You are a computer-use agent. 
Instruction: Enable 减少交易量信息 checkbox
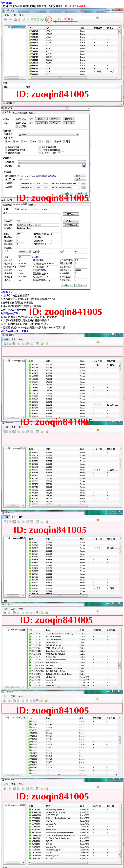(40, 147)
